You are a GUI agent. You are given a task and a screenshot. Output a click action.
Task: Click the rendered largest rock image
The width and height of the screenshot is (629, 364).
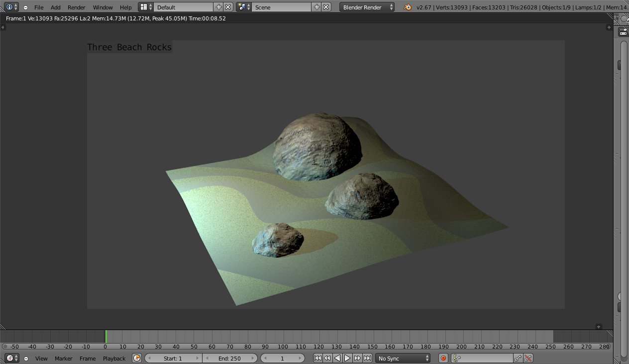pos(317,146)
